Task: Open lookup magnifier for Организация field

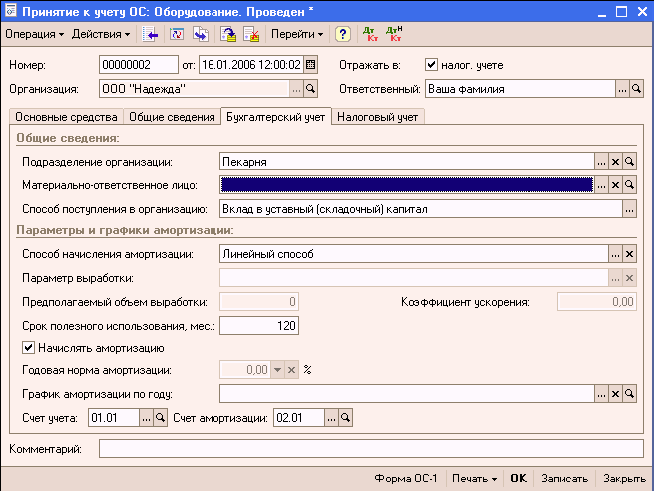Action: tap(311, 89)
